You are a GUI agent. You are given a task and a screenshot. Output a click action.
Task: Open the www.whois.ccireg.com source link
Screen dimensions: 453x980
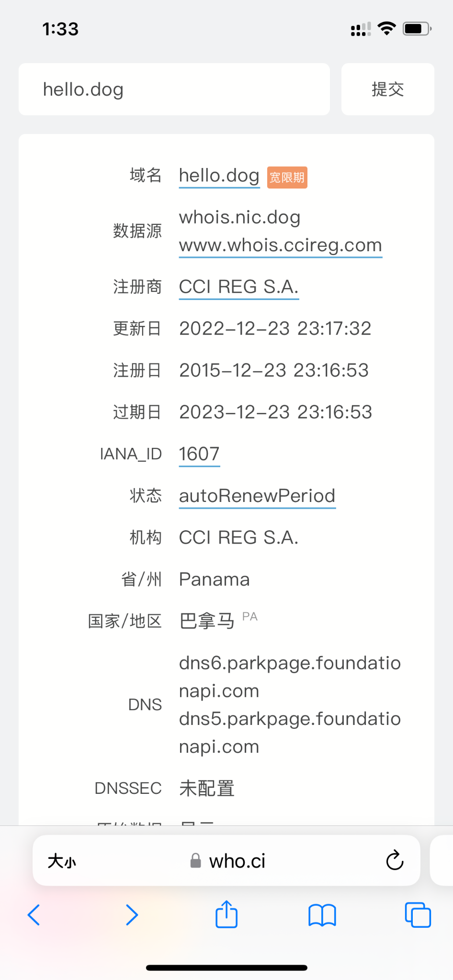click(x=280, y=245)
